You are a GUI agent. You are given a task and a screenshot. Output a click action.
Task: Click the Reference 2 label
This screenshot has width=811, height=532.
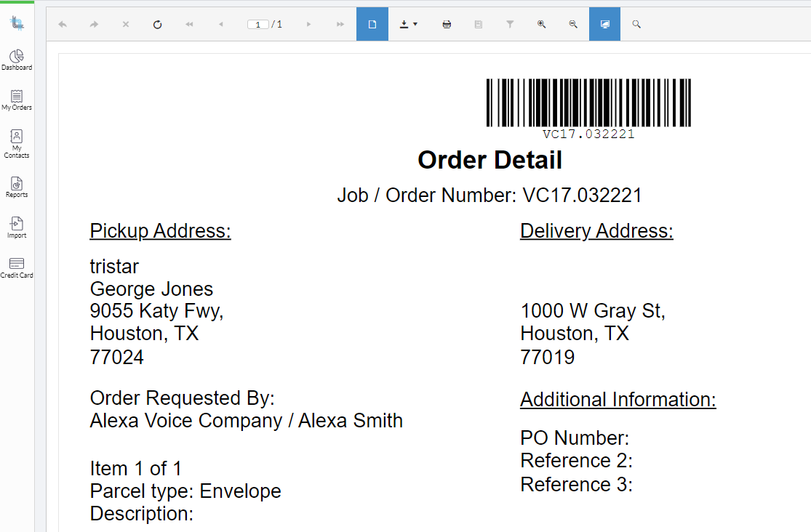pyautogui.click(x=576, y=461)
